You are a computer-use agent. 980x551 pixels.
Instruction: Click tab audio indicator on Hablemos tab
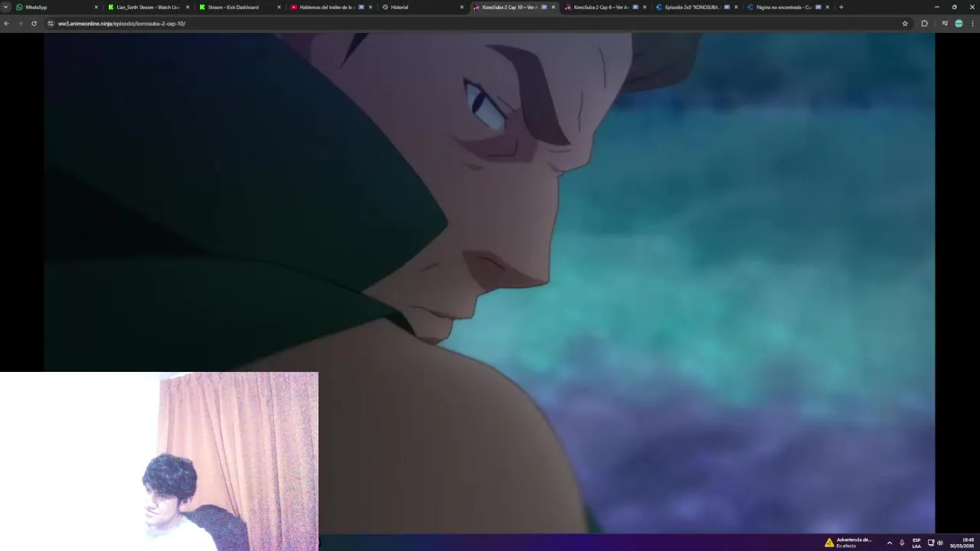361,7
